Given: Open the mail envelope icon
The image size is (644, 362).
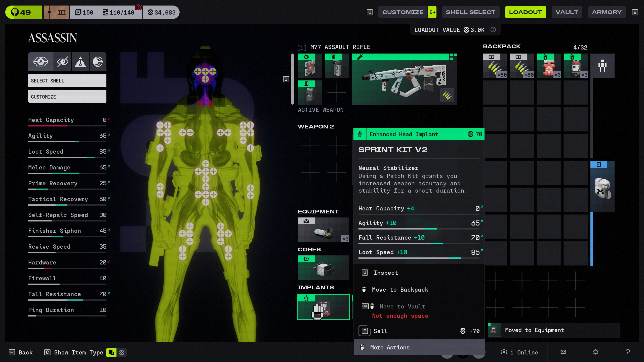Looking at the screenshot, I should click(563, 352).
